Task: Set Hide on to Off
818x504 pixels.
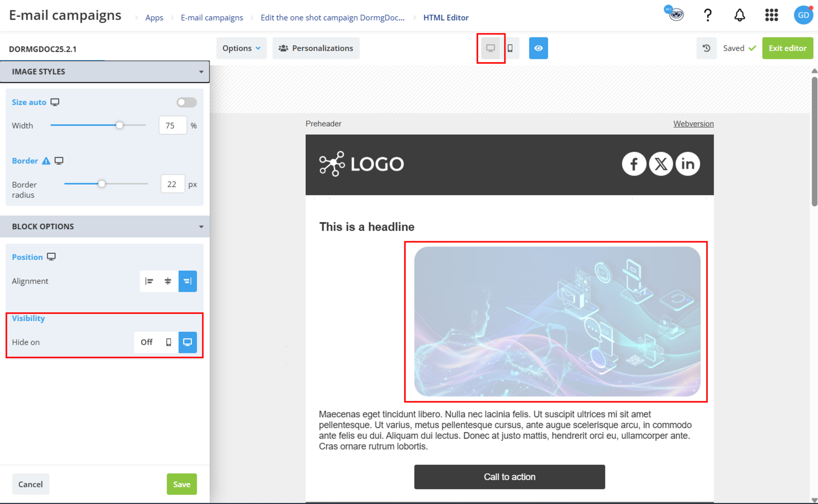Action: tap(147, 342)
